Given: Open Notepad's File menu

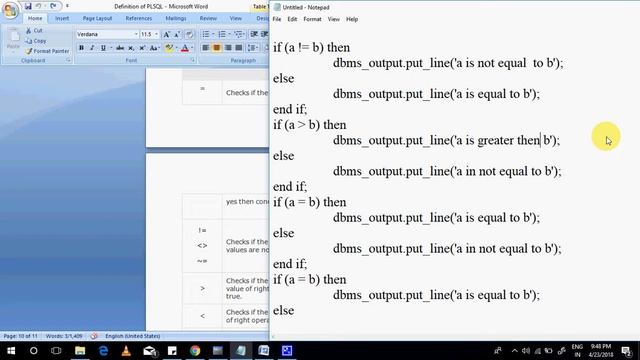Looking at the screenshot, I should click(277, 19).
